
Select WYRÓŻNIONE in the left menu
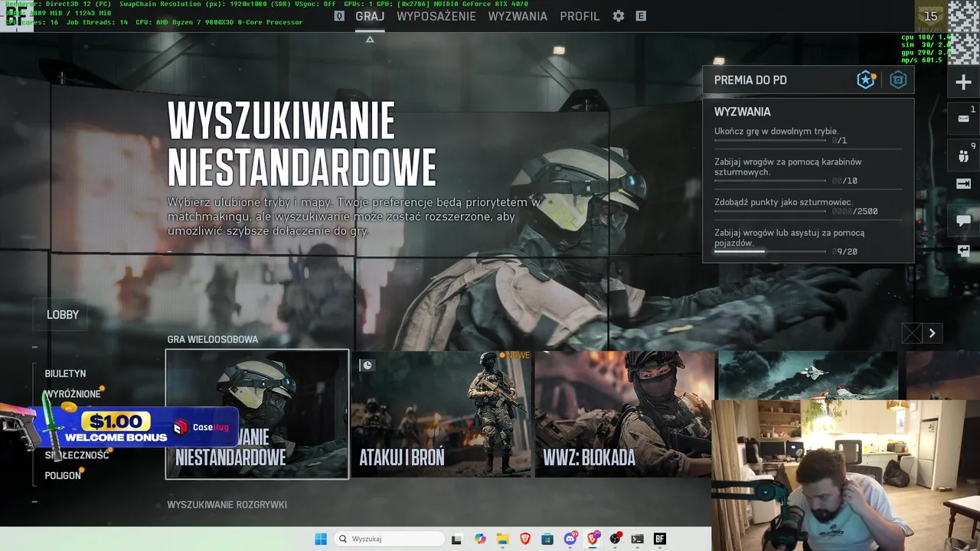[73, 394]
